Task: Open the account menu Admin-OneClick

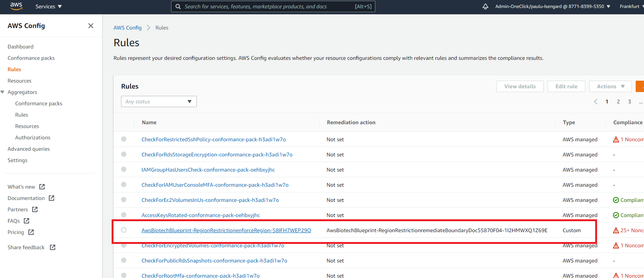Action: point(552,6)
